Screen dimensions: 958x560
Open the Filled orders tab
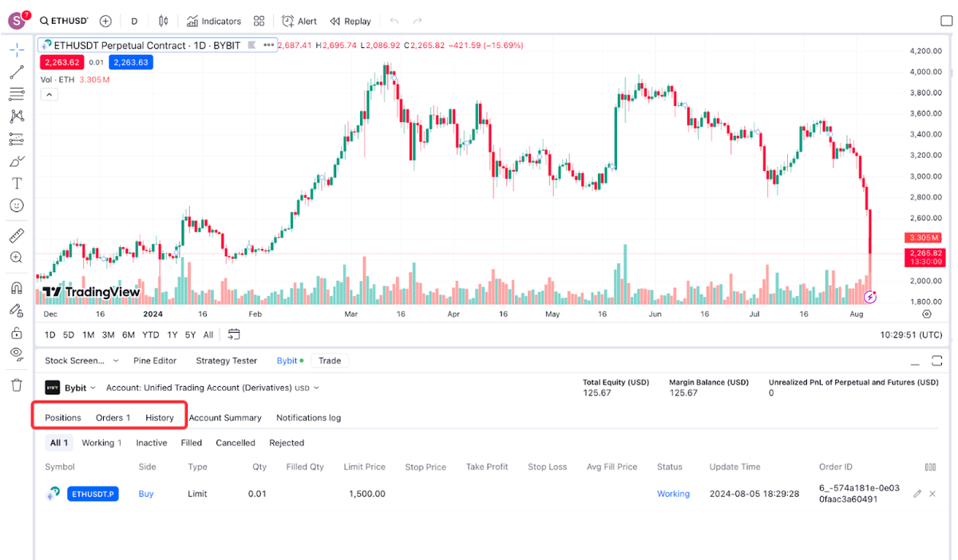pos(191,443)
